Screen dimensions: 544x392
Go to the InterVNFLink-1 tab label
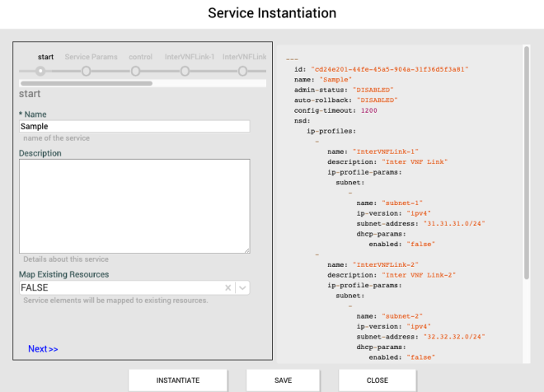[x=190, y=57]
